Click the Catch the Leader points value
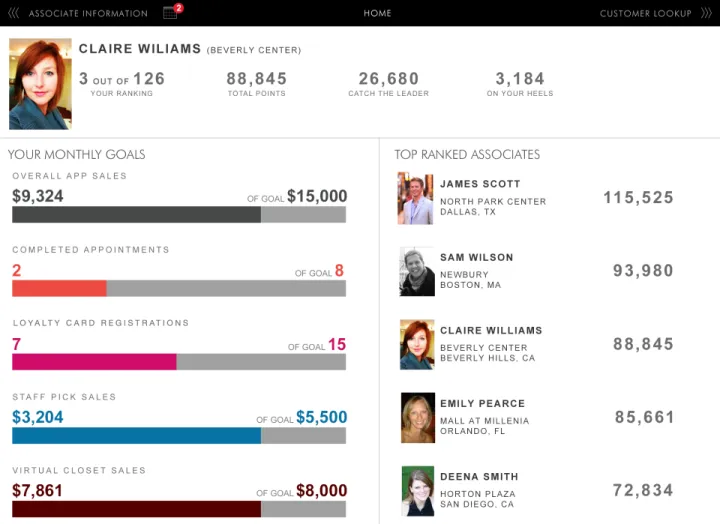Viewport: 720px width, 524px height. tap(388, 79)
